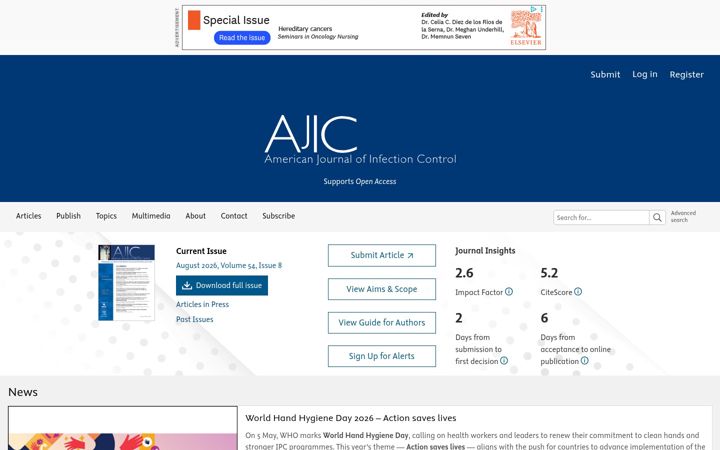Click Read the issue in the ad
The height and width of the screenshot is (450, 720).
coord(242,38)
